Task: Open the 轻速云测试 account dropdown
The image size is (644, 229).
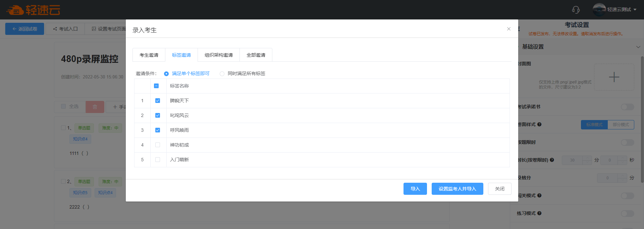Action: tap(622, 9)
